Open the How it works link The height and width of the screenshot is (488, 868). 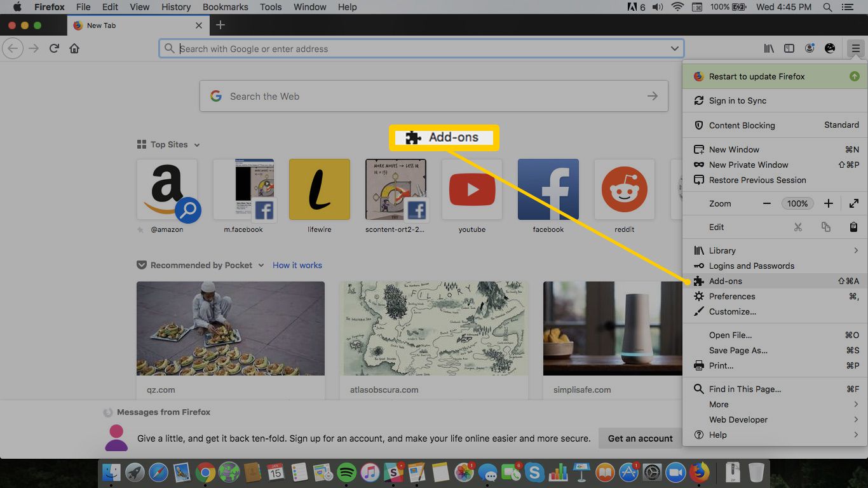point(297,265)
